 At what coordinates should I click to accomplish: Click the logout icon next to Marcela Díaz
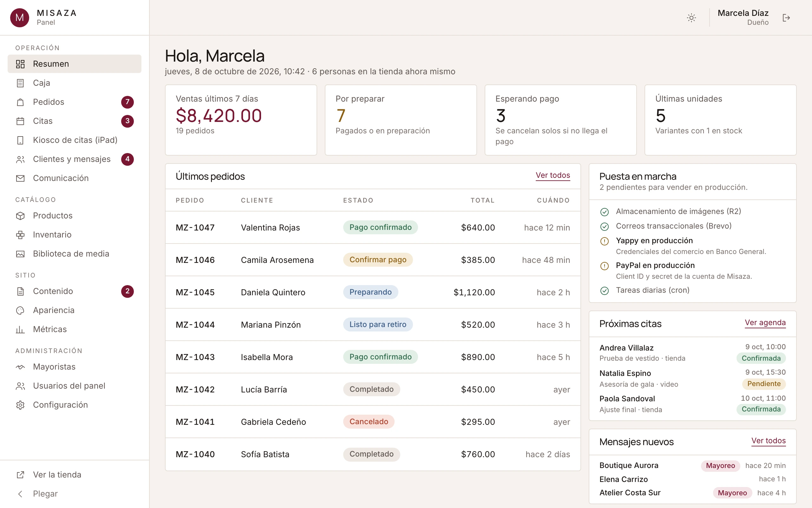point(786,17)
